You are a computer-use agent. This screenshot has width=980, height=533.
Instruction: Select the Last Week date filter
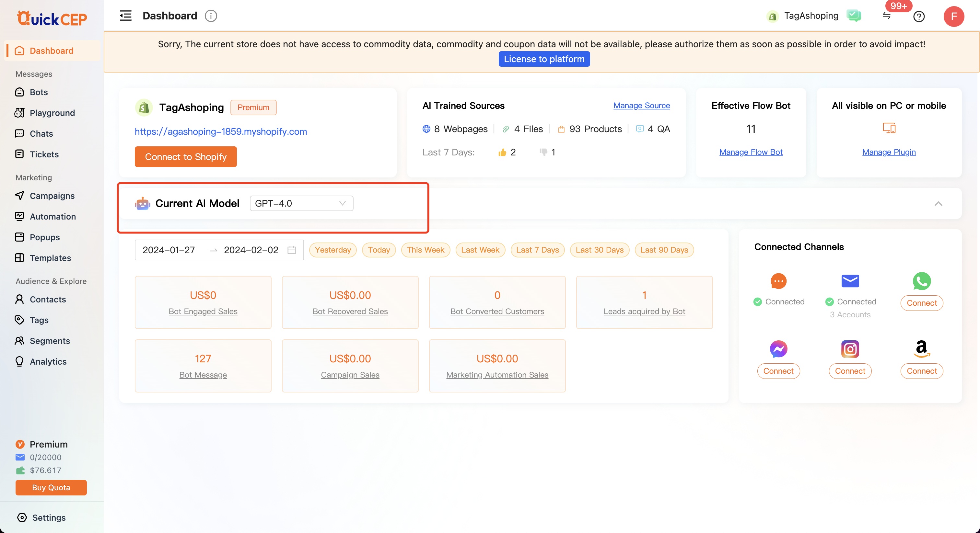(x=480, y=250)
